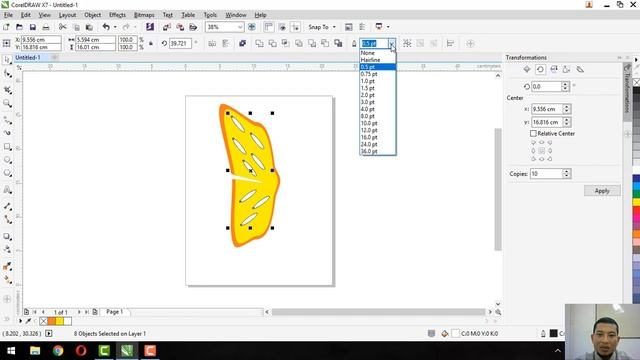This screenshot has height=360, width=640.
Task: Switch to the Untitled-1 document tab
Action: click(28, 58)
